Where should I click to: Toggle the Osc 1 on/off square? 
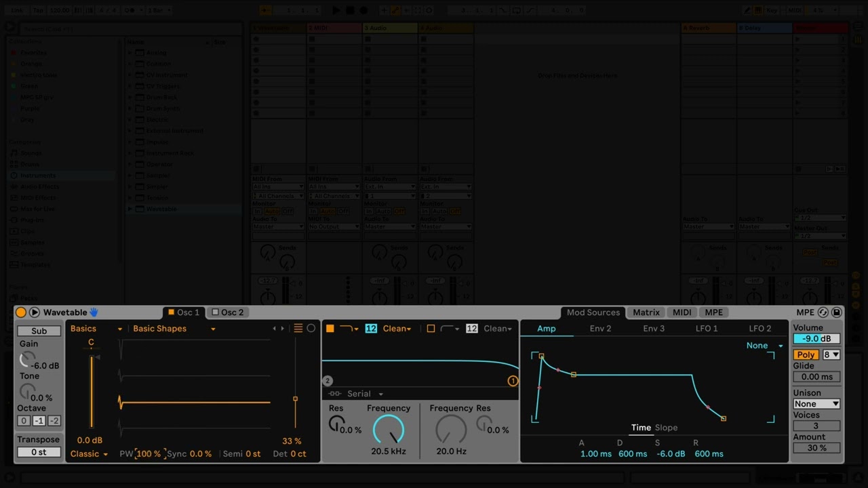pyautogui.click(x=172, y=312)
